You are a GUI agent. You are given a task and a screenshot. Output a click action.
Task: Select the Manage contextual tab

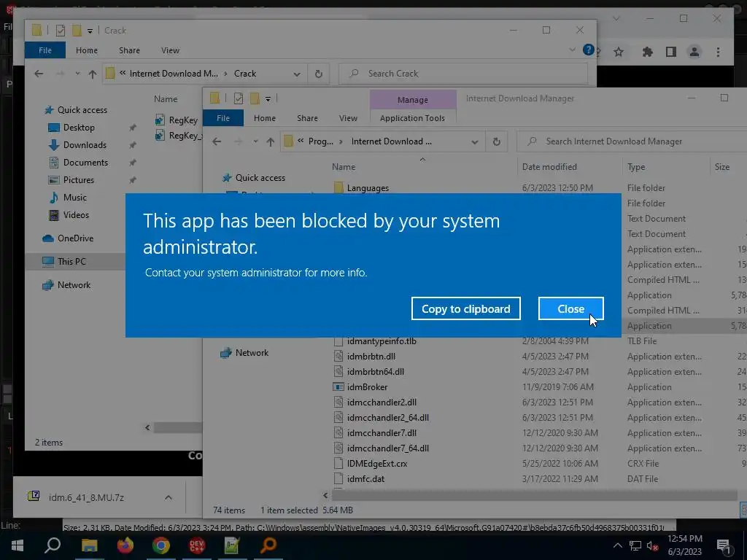click(x=413, y=99)
